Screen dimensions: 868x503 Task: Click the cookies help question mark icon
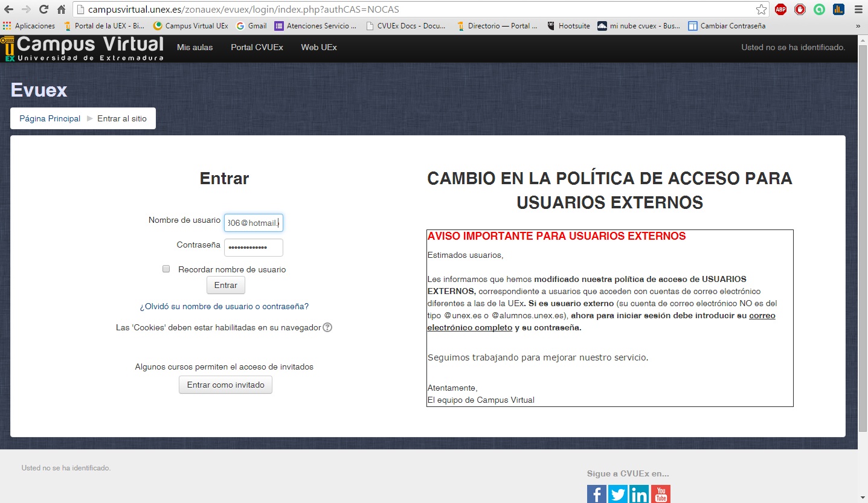coord(327,327)
